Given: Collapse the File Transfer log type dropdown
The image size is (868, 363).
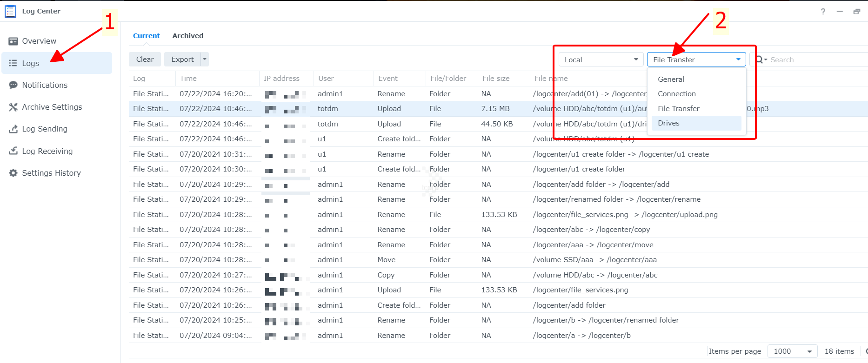Looking at the screenshot, I should pyautogui.click(x=738, y=59).
